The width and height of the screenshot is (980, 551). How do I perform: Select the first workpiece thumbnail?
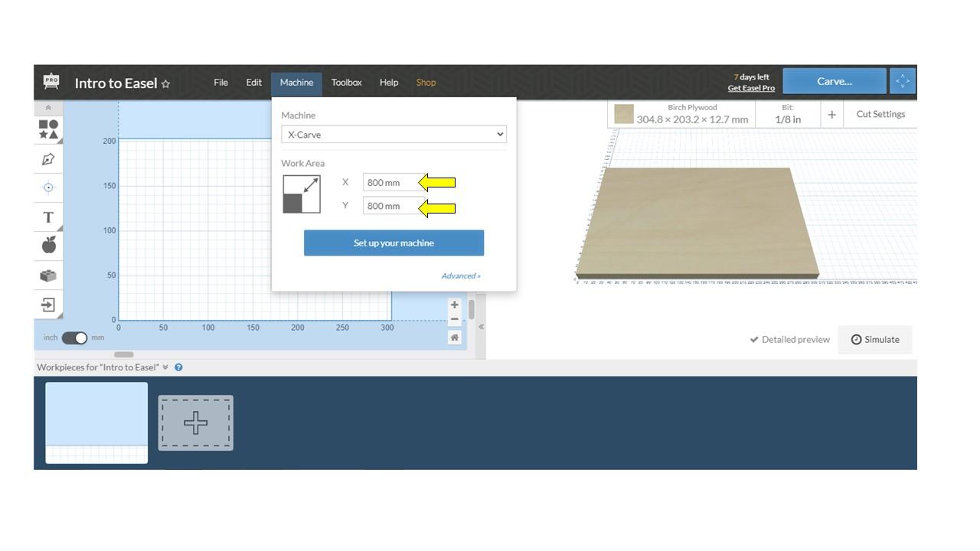tap(96, 422)
